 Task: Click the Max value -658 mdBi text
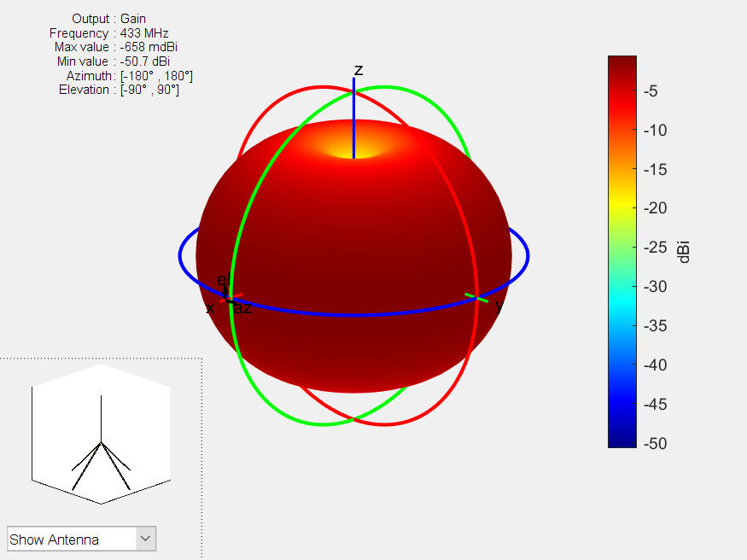tap(116, 47)
